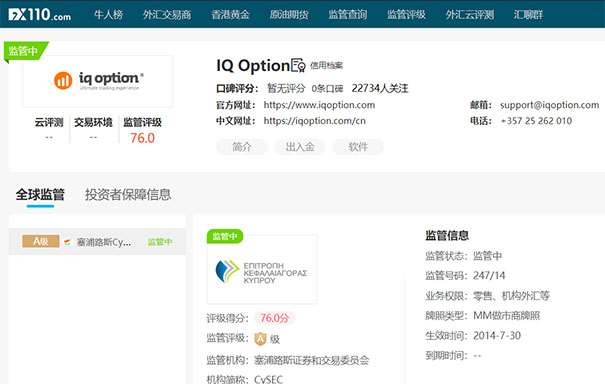Open the 外汇交易商 menu item
This screenshot has height=384, width=605.
(x=167, y=15)
